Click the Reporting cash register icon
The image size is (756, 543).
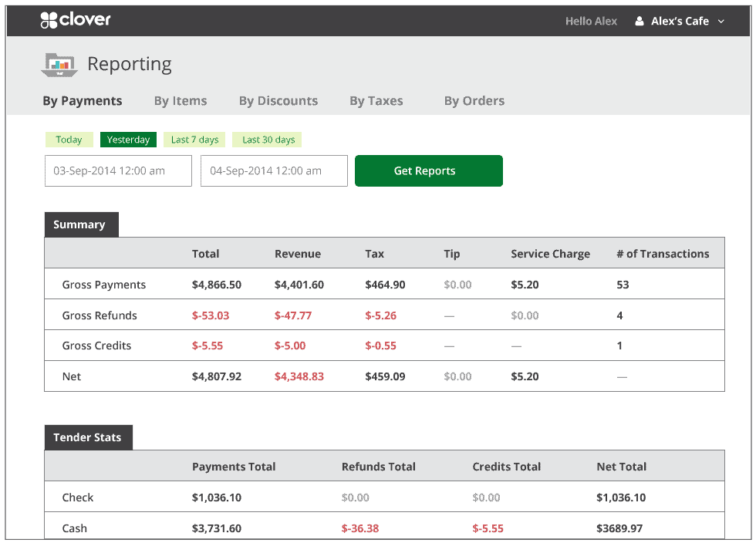59,65
